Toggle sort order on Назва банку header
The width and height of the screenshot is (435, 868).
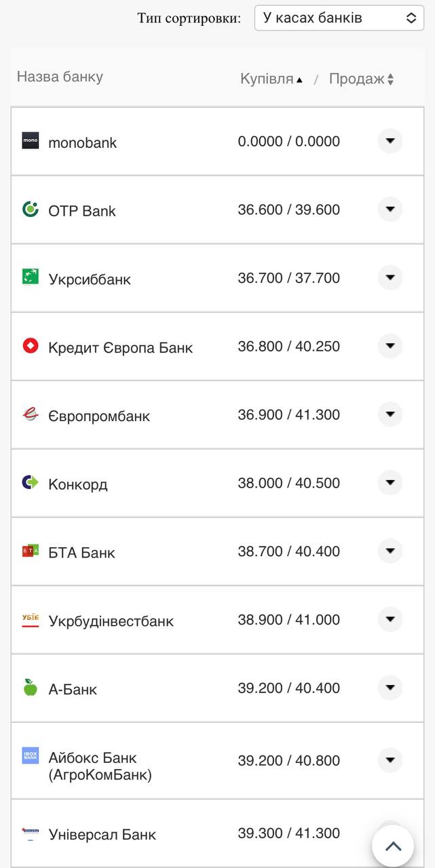(x=58, y=78)
